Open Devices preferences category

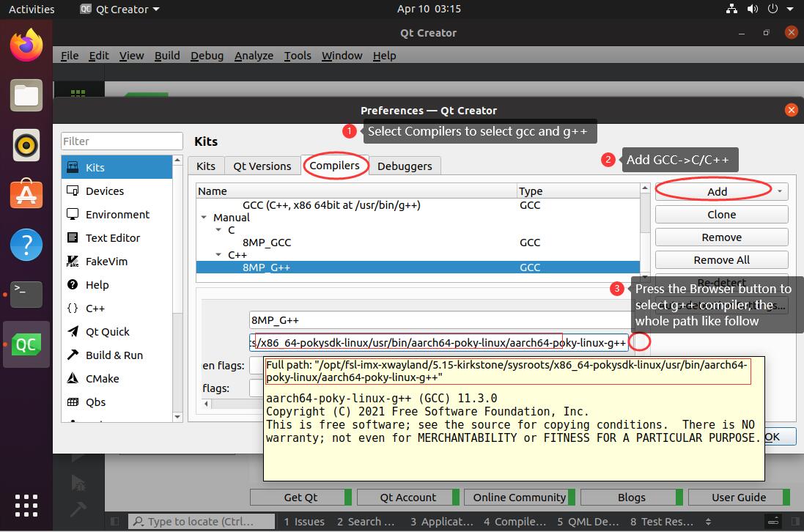pyautogui.click(x=117, y=191)
